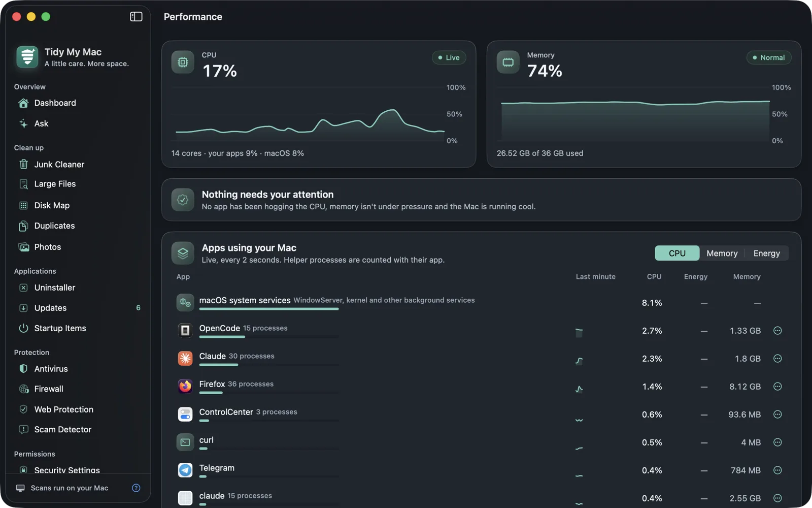Click the Firefox CPU usage bar
This screenshot has width=812, height=508.
269,393
